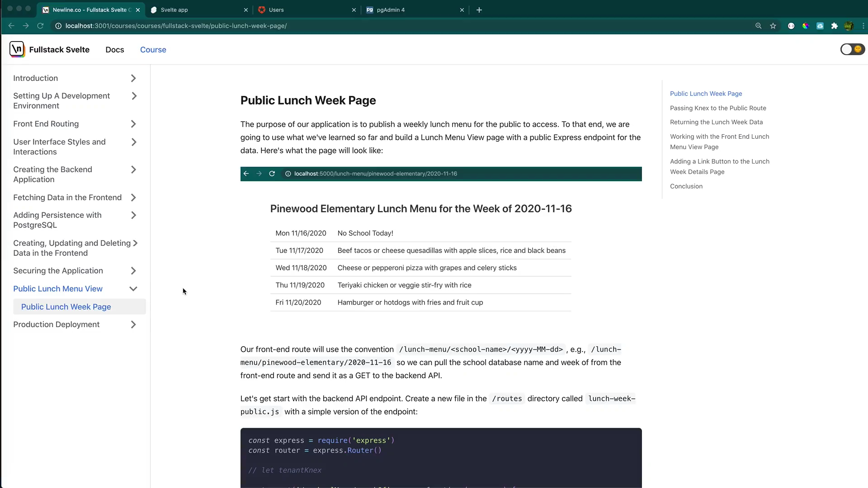
Task: Expand Setting Up A Development Environment chevron
Action: click(134, 96)
